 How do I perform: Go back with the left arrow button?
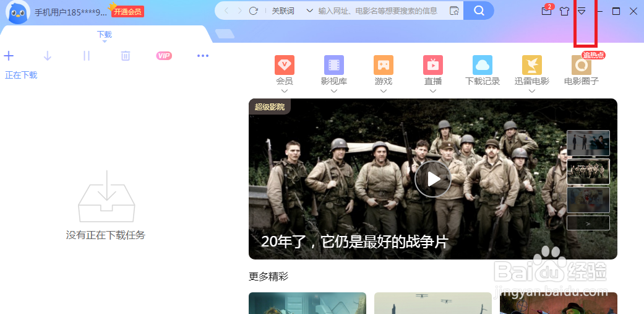[x=226, y=11]
